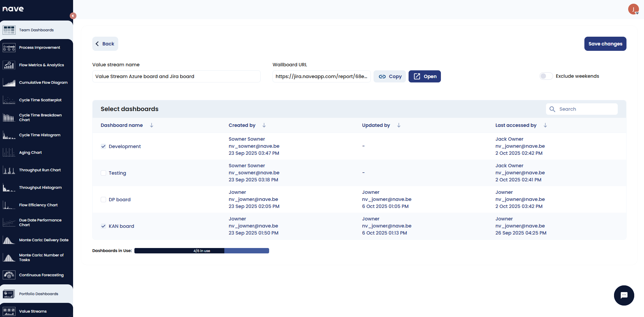Open Team Dashboards section
This screenshot has width=644, height=317.
36,30
